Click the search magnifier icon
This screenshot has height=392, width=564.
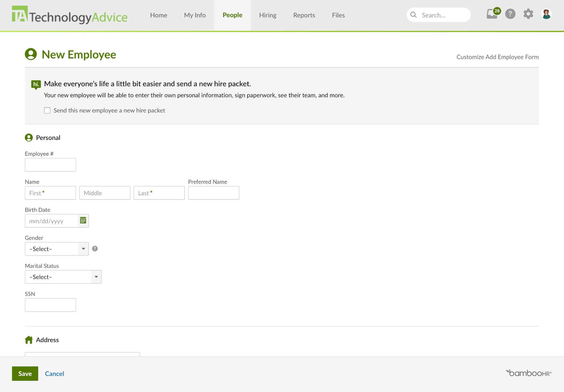413,15
